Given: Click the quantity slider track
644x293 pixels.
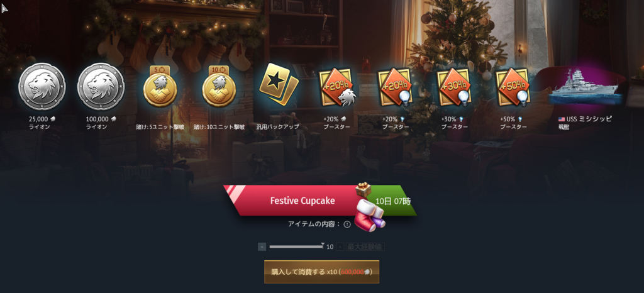Looking at the screenshot, I should pyautogui.click(x=296, y=246).
